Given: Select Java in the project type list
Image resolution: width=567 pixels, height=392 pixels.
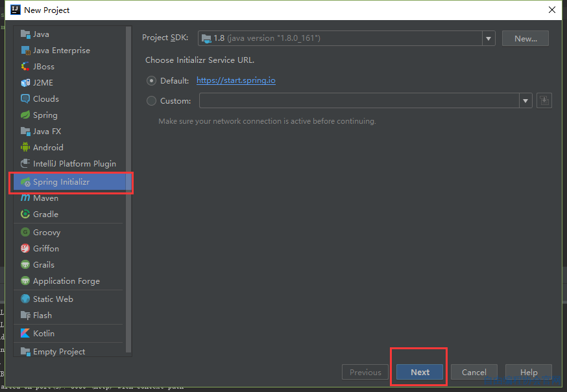Looking at the screenshot, I should pos(70,34).
